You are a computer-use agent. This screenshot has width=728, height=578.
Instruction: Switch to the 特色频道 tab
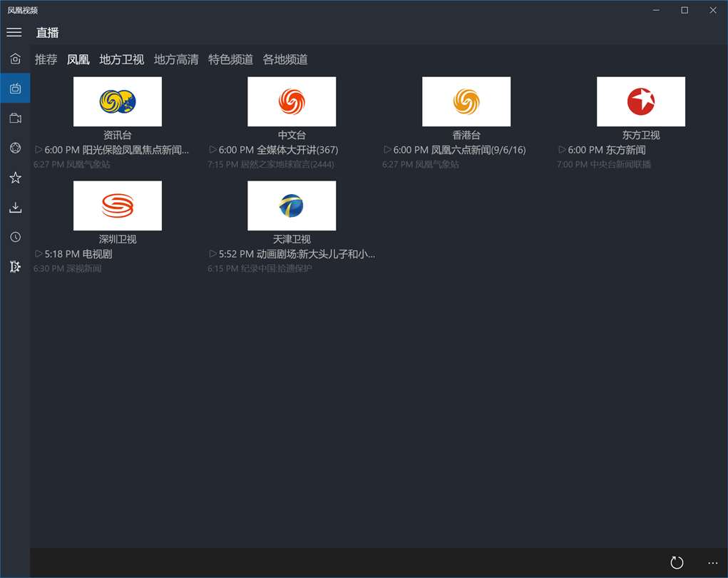tap(231, 59)
